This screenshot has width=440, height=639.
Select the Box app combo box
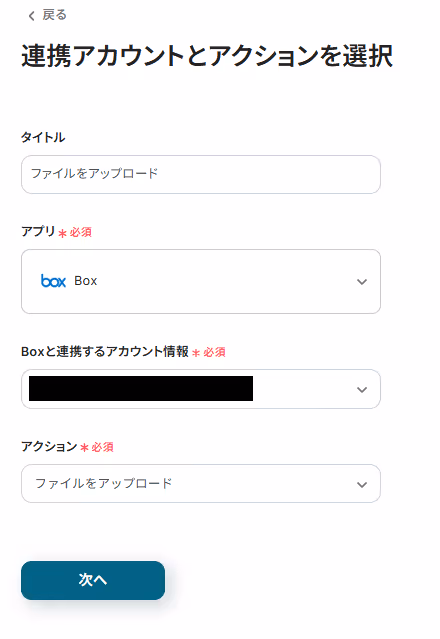[x=201, y=282]
